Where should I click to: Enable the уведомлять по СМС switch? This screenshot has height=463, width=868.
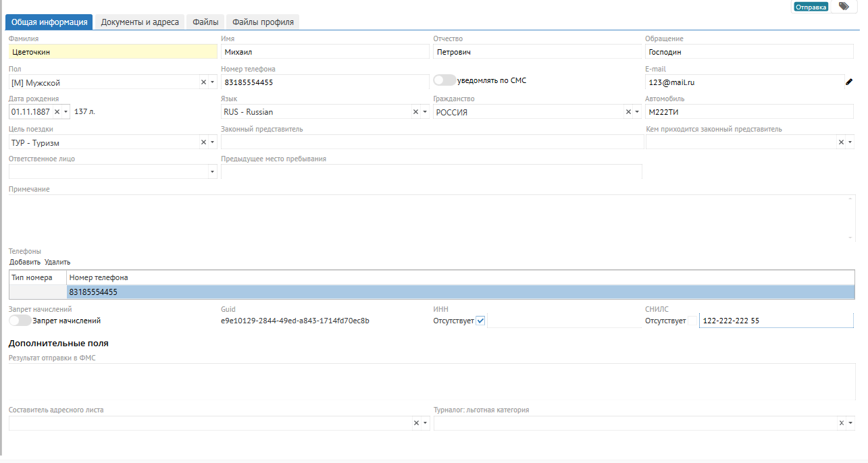click(x=444, y=80)
